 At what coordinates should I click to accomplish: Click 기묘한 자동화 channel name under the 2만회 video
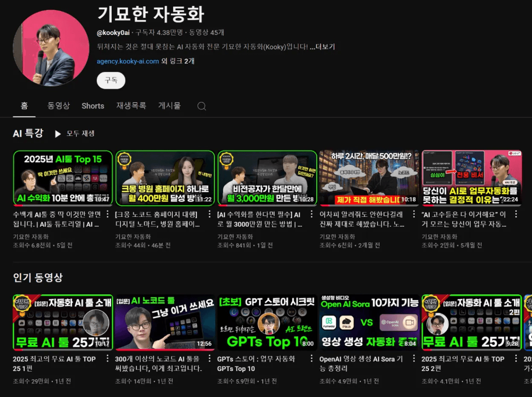(x=439, y=237)
